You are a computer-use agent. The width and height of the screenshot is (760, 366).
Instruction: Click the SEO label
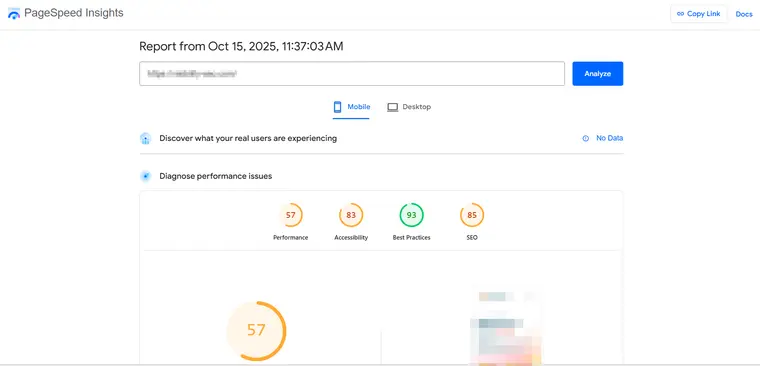(x=472, y=238)
